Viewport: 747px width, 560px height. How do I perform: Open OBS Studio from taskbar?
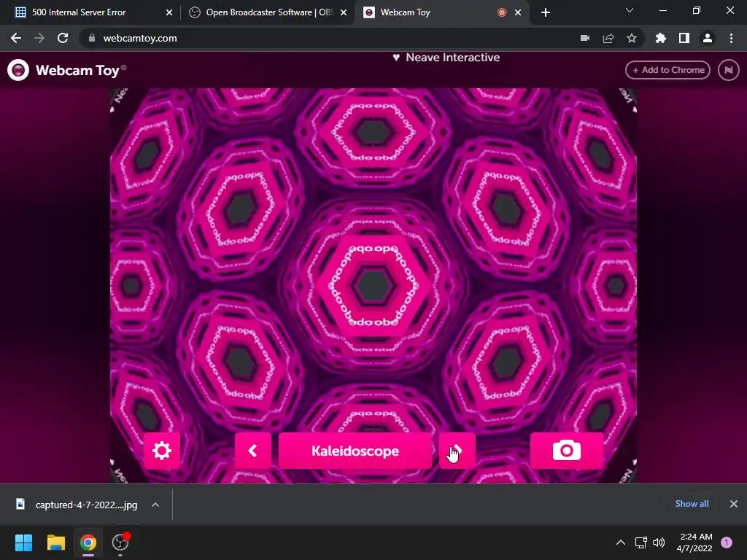pyautogui.click(x=120, y=542)
